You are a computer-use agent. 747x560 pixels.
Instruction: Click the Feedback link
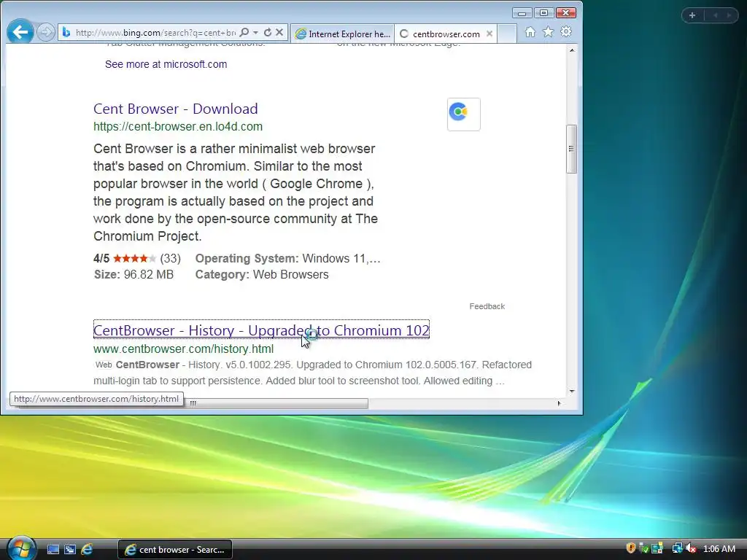[487, 306]
